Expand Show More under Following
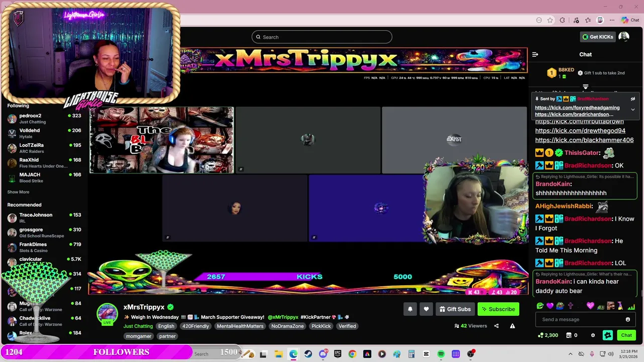This screenshot has height=362, width=644. [18, 192]
